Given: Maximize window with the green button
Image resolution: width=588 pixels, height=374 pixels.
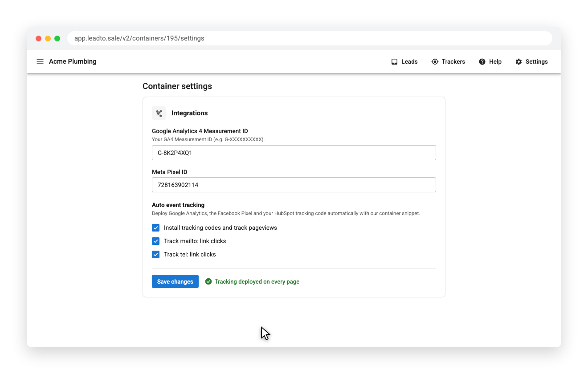Looking at the screenshot, I should pyautogui.click(x=57, y=38).
